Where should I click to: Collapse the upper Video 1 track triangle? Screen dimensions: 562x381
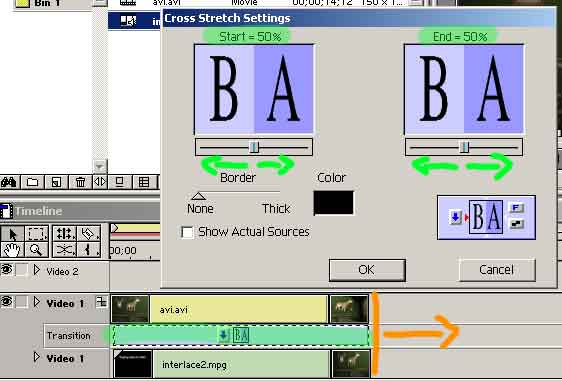click(x=37, y=302)
